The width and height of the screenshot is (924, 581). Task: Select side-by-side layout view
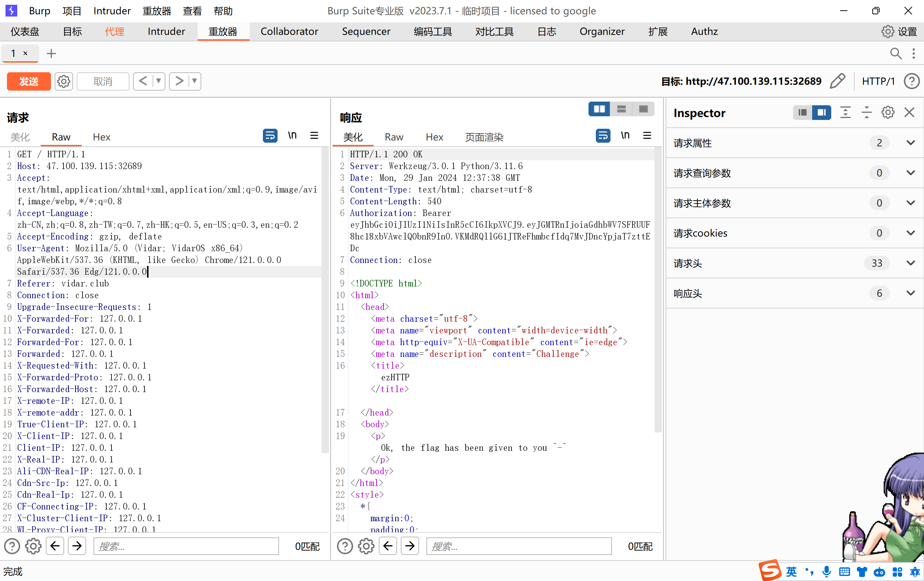click(x=599, y=109)
